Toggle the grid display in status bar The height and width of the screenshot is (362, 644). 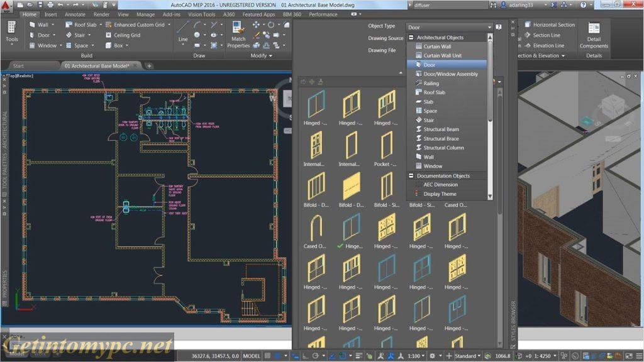tap(267, 356)
